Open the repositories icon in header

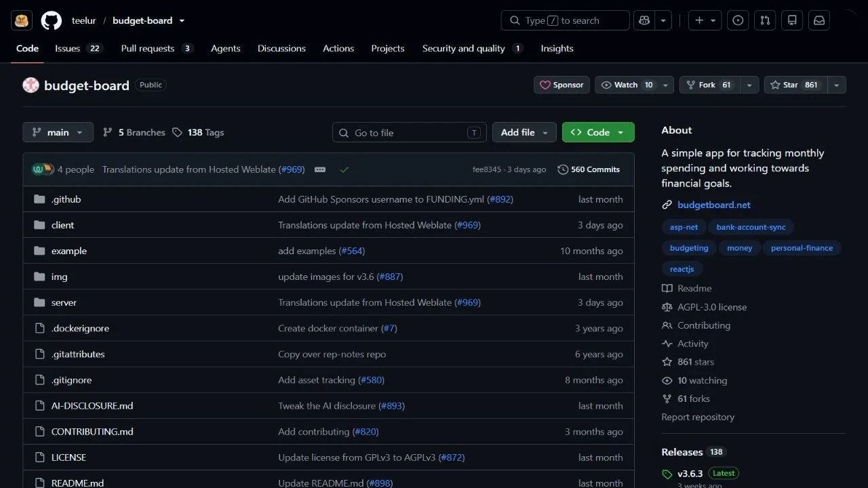(792, 20)
